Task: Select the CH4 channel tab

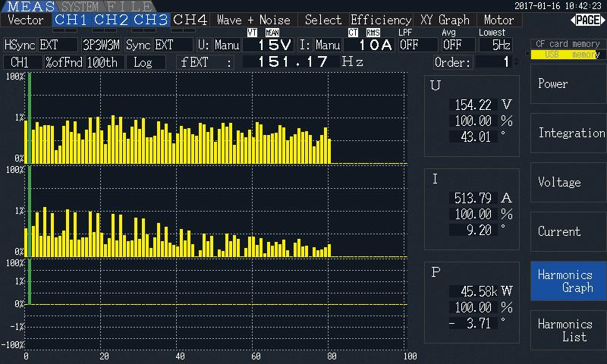Action: pyautogui.click(x=190, y=20)
